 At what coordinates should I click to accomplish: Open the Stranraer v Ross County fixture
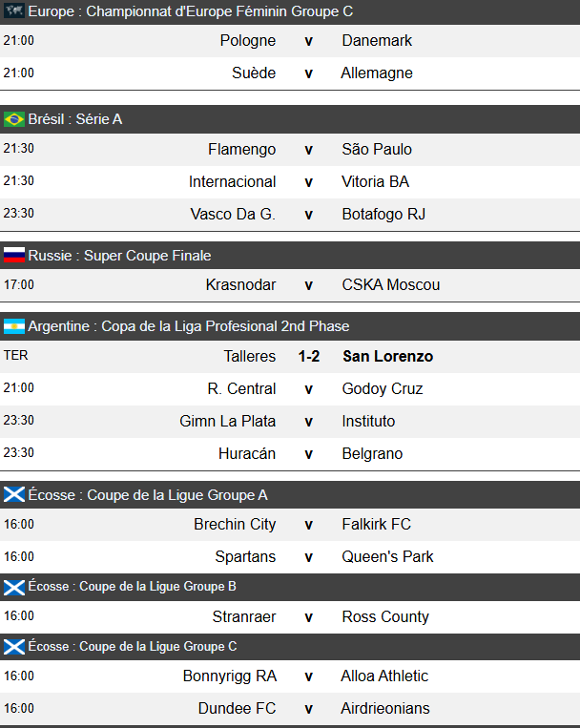tap(308, 617)
